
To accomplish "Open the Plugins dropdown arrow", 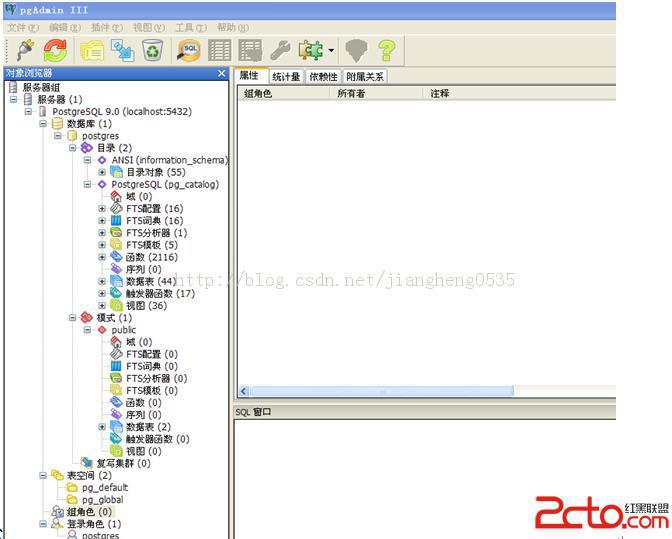I will click(331, 51).
